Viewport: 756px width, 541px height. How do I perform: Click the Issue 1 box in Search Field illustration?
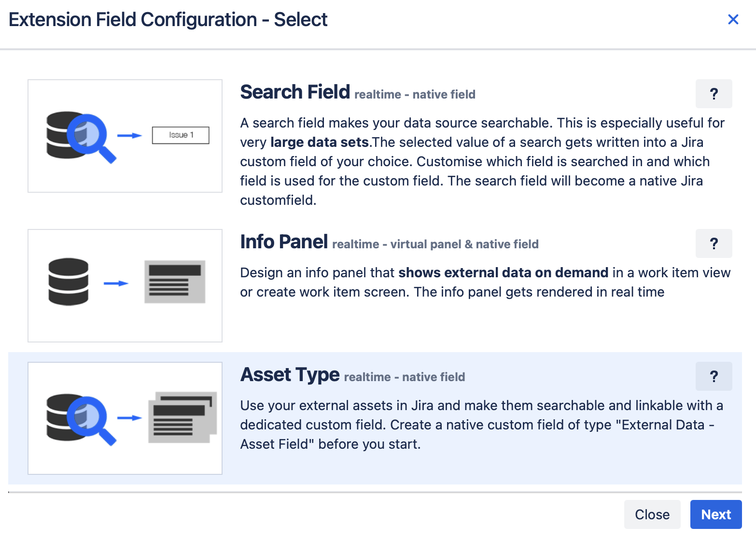181,135
